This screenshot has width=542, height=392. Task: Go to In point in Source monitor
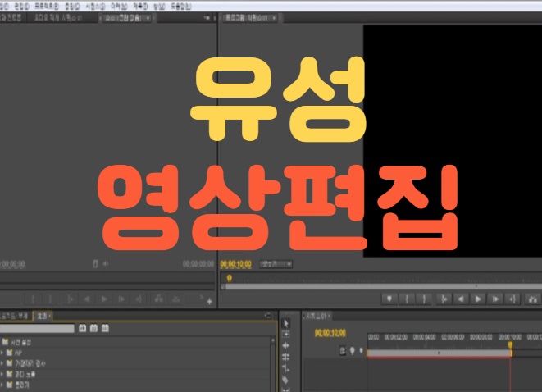point(71,299)
